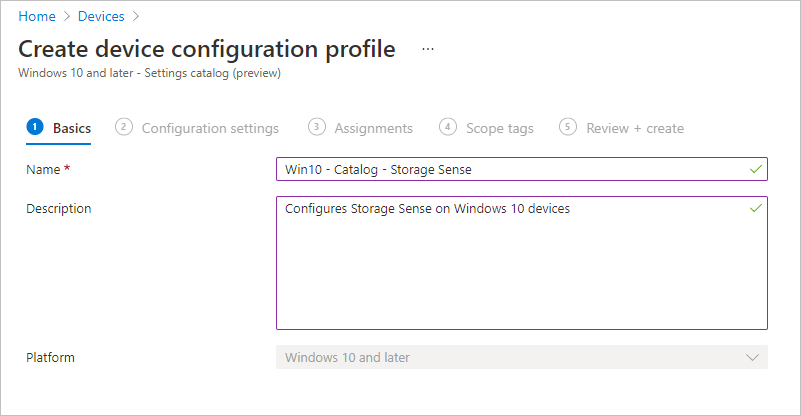Click the step 5 number circle
This screenshot has width=801, height=416.
point(568,127)
